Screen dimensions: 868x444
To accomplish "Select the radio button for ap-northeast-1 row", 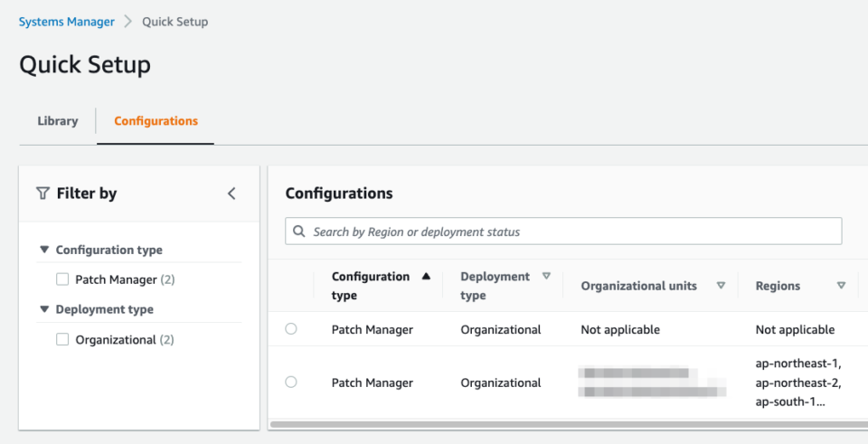I will pyautogui.click(x=290, y=382).
